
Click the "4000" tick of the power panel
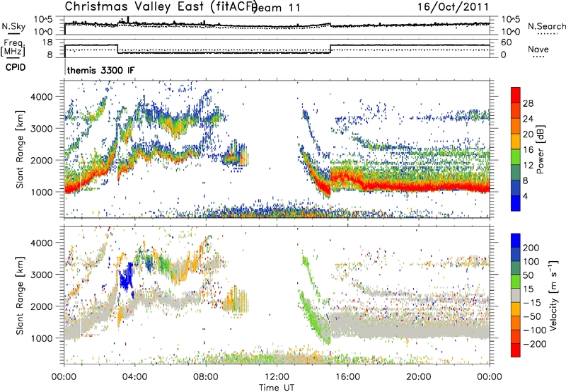[41, 97]
